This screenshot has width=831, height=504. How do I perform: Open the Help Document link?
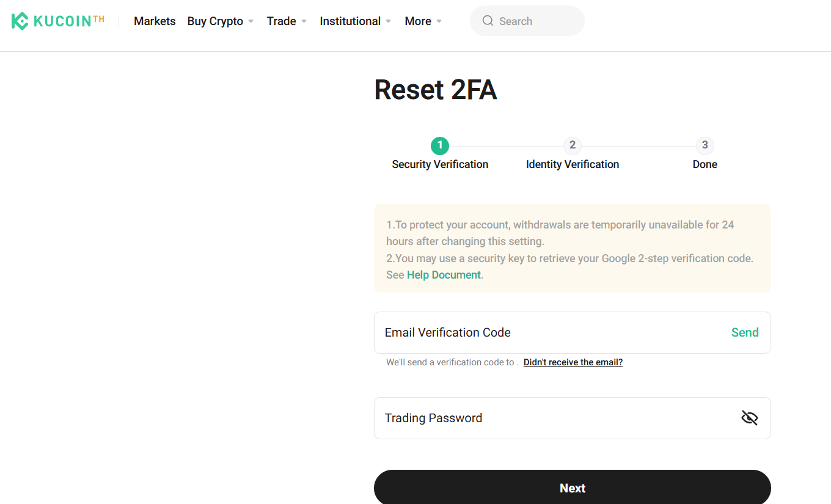(444, 275)
